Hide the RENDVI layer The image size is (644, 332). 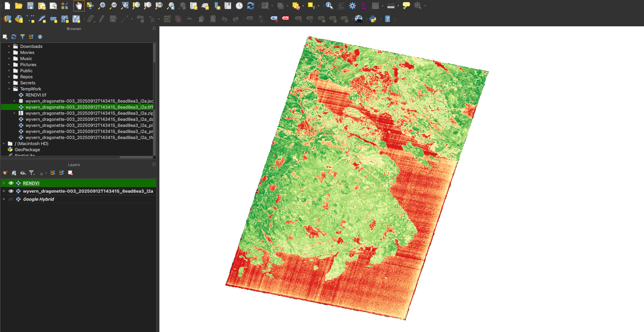pos(11,183)
